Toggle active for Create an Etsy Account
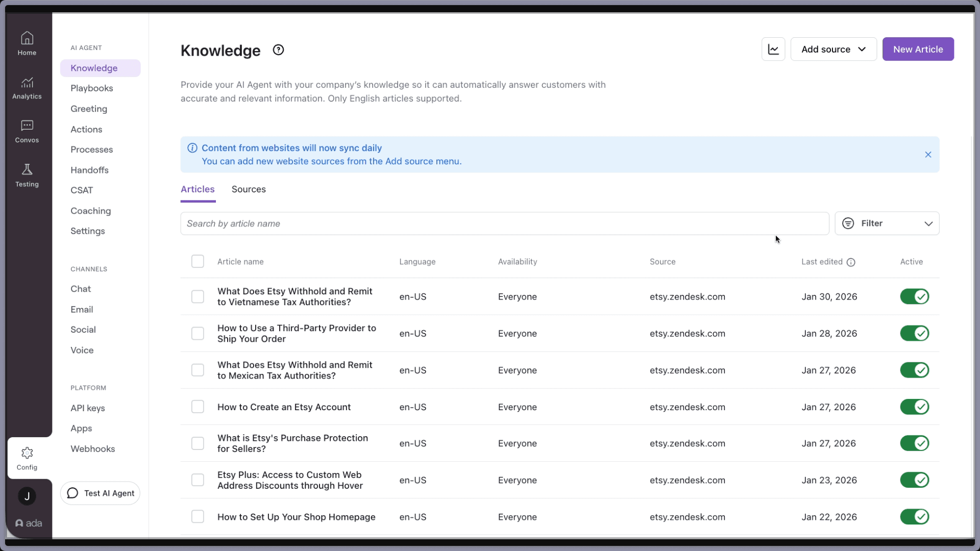 (x=914, y=407)
